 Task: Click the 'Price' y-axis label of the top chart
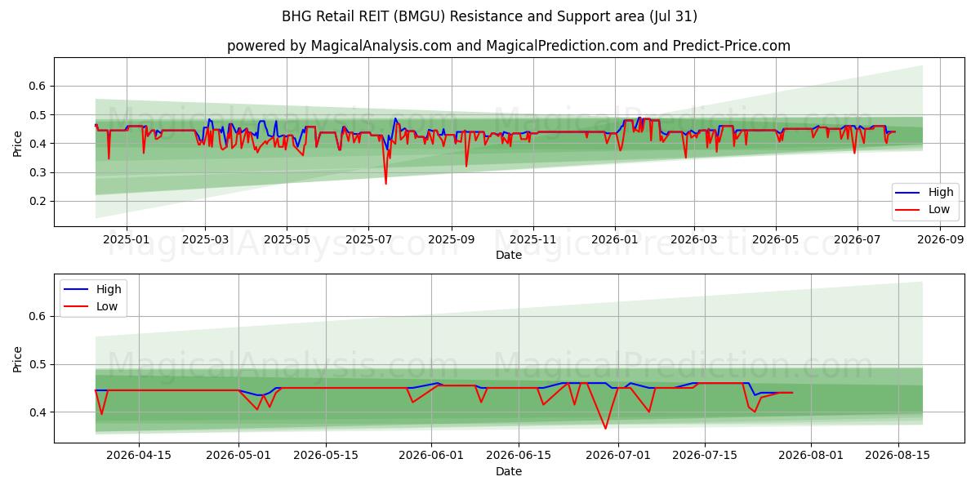click(18, 143)
